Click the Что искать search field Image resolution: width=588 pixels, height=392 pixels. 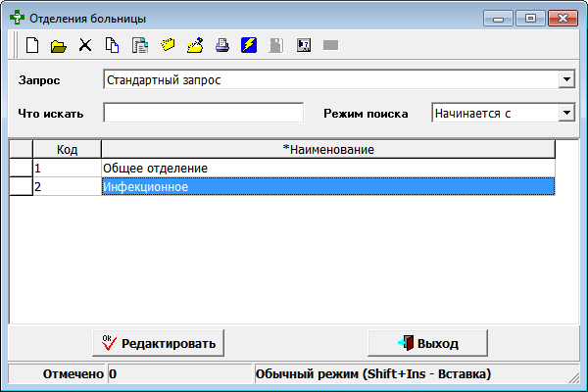point(204,113)
